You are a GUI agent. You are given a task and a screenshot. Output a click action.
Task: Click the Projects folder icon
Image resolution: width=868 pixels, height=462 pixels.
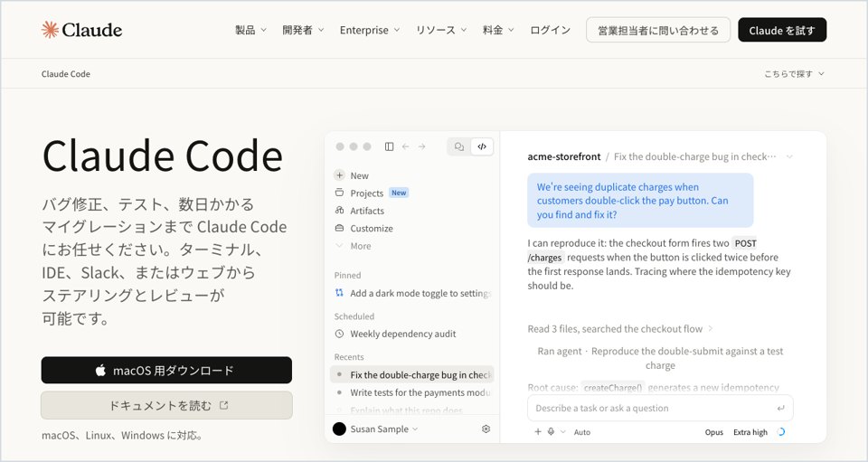[339, 193]
